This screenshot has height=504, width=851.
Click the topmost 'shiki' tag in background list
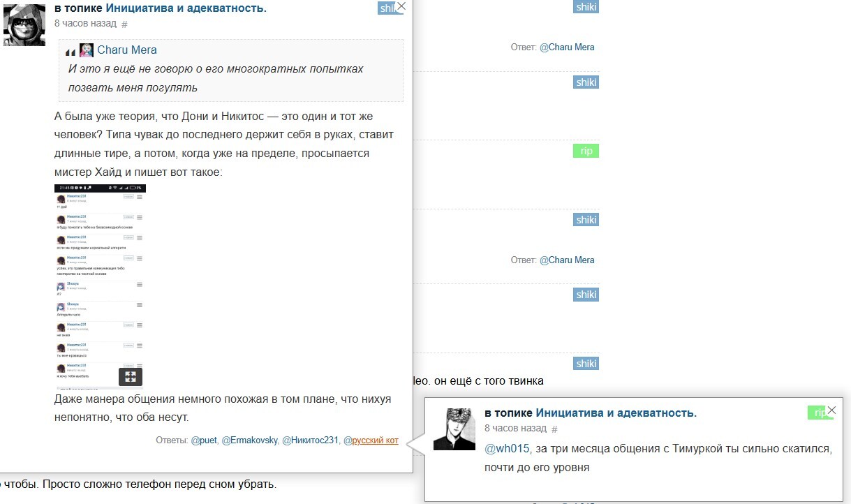(586, 7)
